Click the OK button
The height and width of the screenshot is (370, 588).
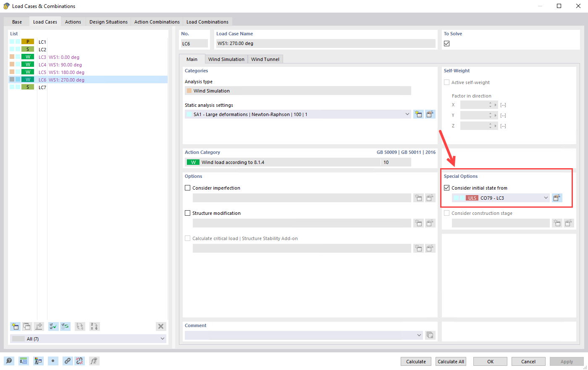[491, 362]
